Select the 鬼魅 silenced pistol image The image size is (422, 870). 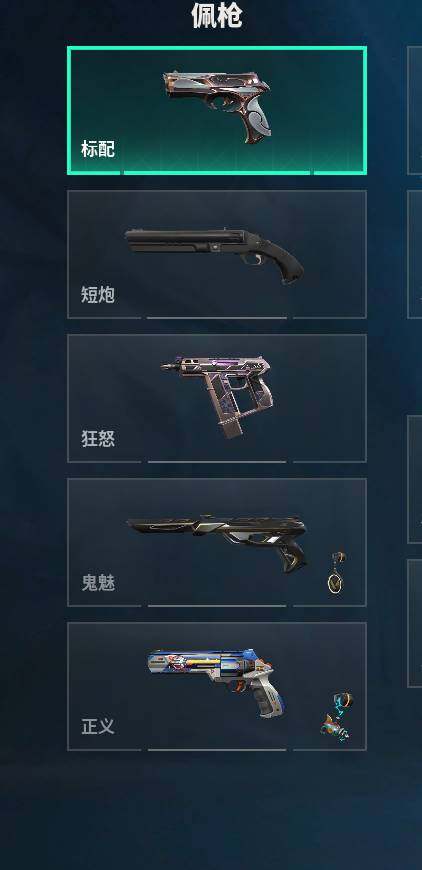point(217,543)
